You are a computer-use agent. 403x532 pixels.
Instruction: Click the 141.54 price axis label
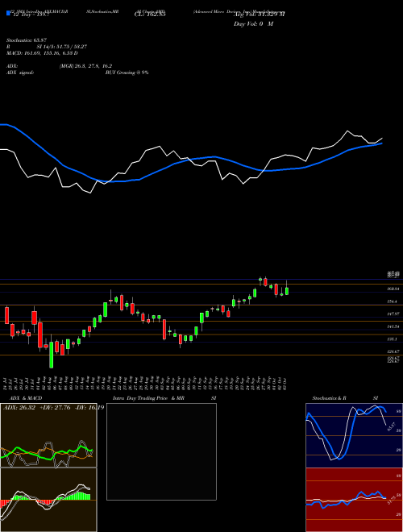[x=393, y=326]
